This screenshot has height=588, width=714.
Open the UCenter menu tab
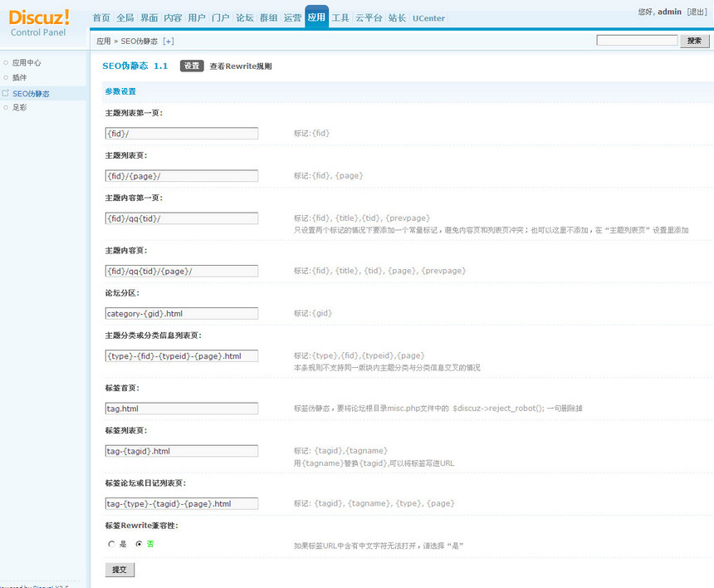tap(428, 18)
